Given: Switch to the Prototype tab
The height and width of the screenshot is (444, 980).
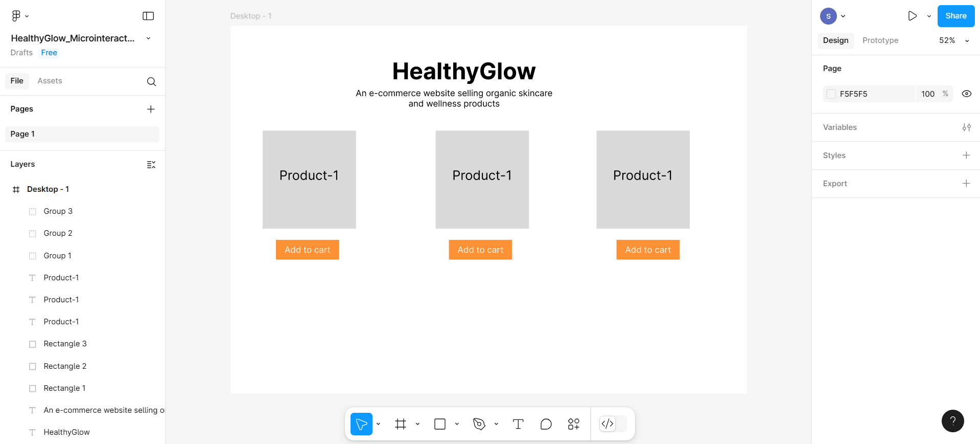Looking at the screenshot, I should coord(880,40).
